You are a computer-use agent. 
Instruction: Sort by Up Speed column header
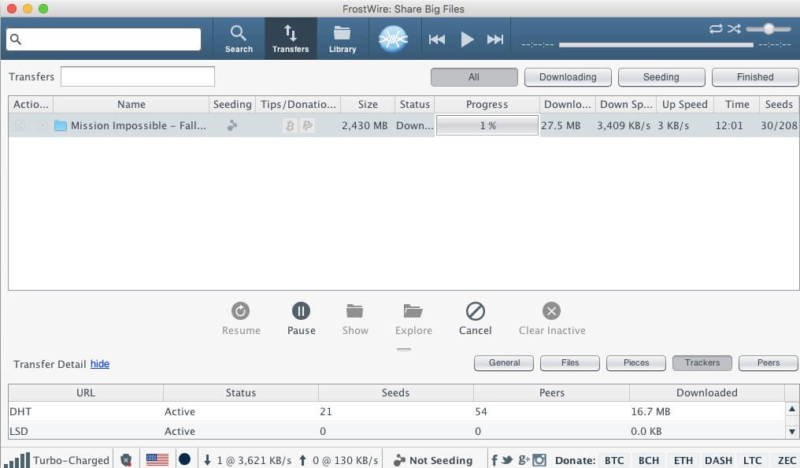click(685, 104)
